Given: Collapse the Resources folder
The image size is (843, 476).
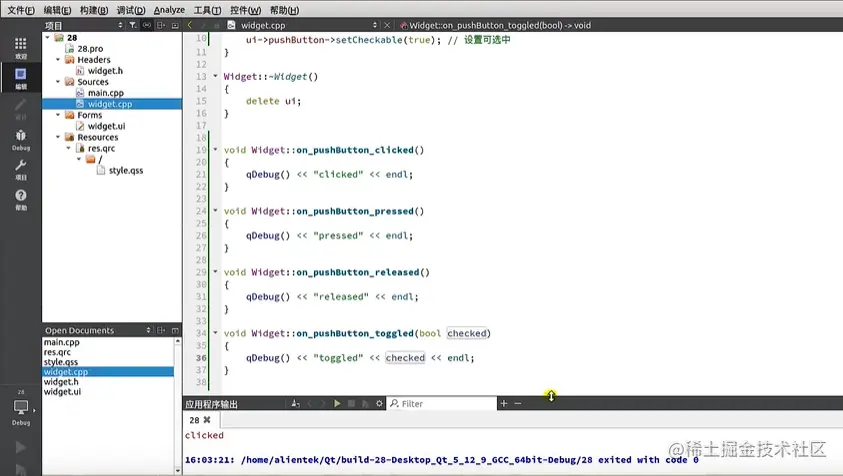Looking at the screenshot, I should pyautogui.click(x=58, y=137).
